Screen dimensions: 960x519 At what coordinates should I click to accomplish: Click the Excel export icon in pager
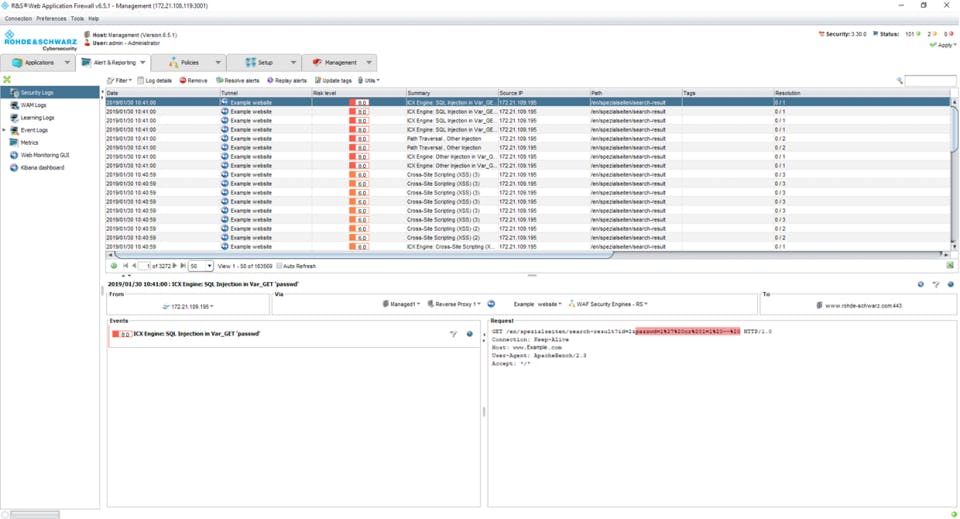click(x=950, y=265)
